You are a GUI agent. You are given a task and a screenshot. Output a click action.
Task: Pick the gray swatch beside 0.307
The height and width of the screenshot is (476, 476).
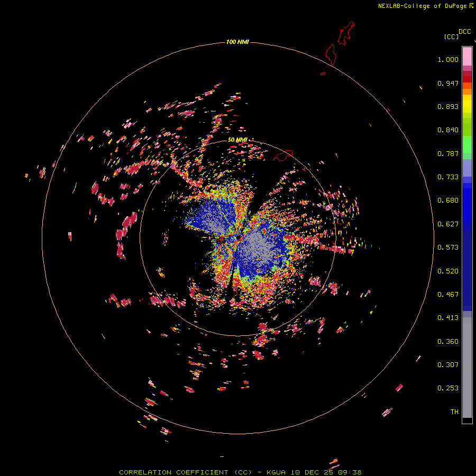coord(467,368)
